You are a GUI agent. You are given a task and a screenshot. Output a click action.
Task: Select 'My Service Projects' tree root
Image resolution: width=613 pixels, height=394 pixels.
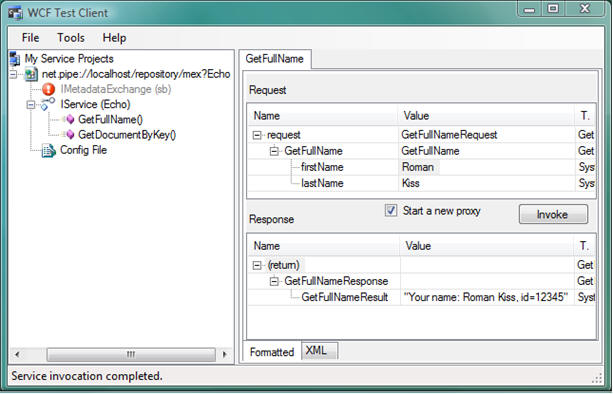click(x=69, y=59)
